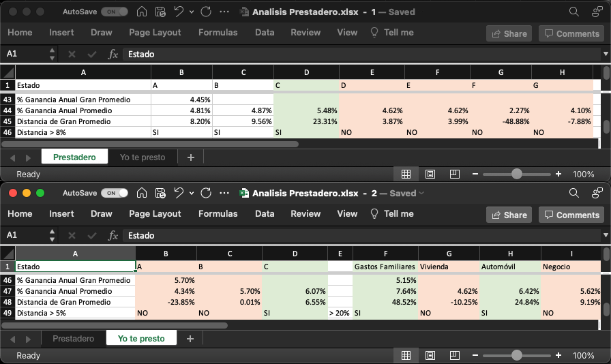This screenshot has width=611, height=364.
Task: Click horizontal scrollbar in bottom window
Action: coord(115,325)
